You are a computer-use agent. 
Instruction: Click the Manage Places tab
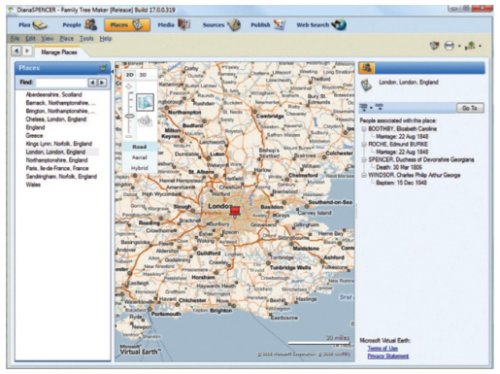tap(59, 52)
